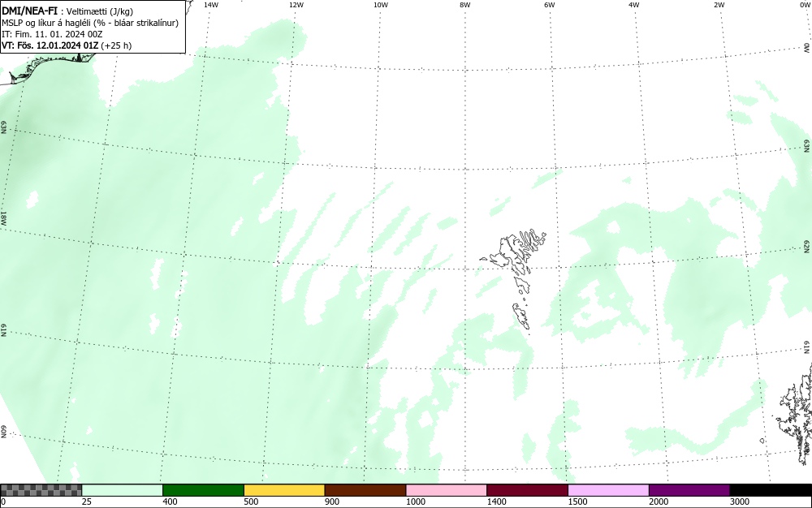Click the lavender 1500–2000 legend swatch
812x508 pixels.
(608, 490)
